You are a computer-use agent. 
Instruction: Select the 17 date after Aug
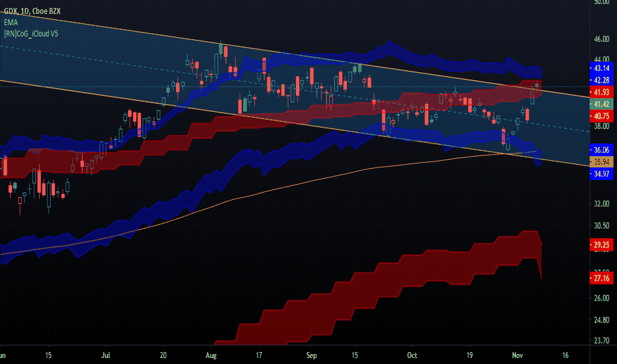pyautogui.click(x=259, y=355)
